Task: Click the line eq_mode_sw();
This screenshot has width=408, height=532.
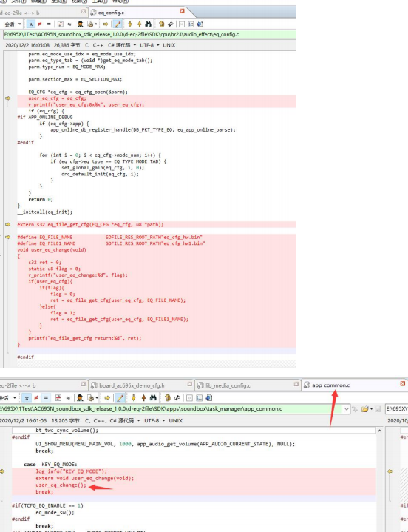Action: point(55,512)
